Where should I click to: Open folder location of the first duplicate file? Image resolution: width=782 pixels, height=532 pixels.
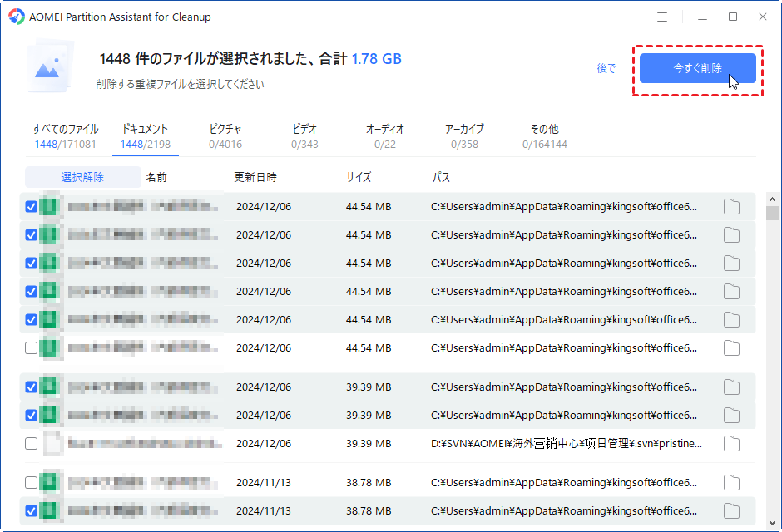pos(731,206)
